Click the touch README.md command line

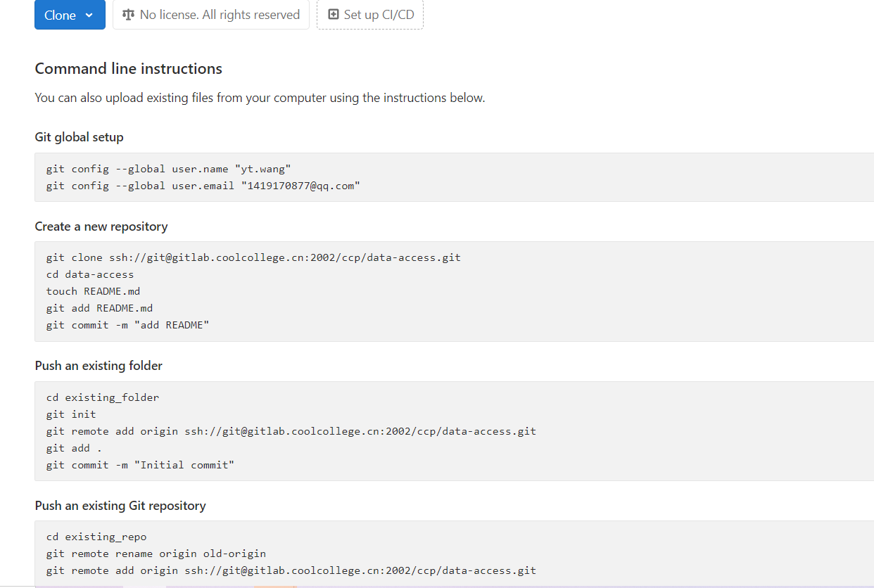point(94,291)
